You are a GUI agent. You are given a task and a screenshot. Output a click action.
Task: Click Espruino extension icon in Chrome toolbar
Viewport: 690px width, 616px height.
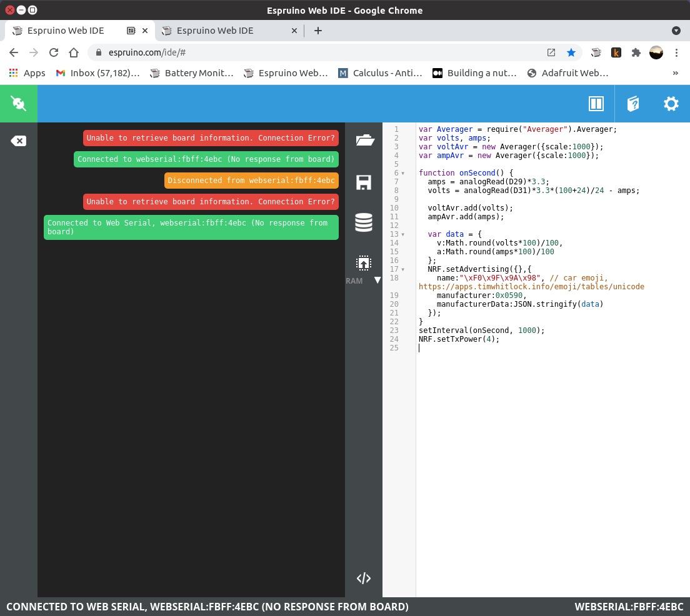[x=596, y=53]
